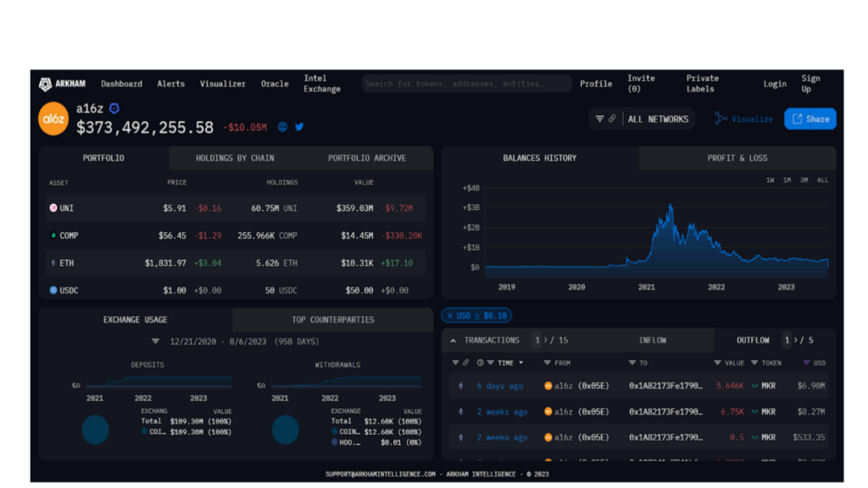Open the Alerts nav item
The height and width of the screenshot is (488, 868).
(170, 84)
